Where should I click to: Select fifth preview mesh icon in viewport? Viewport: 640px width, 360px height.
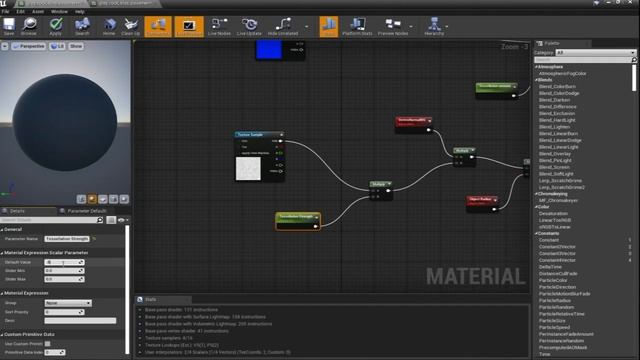[x=124, y=199]
